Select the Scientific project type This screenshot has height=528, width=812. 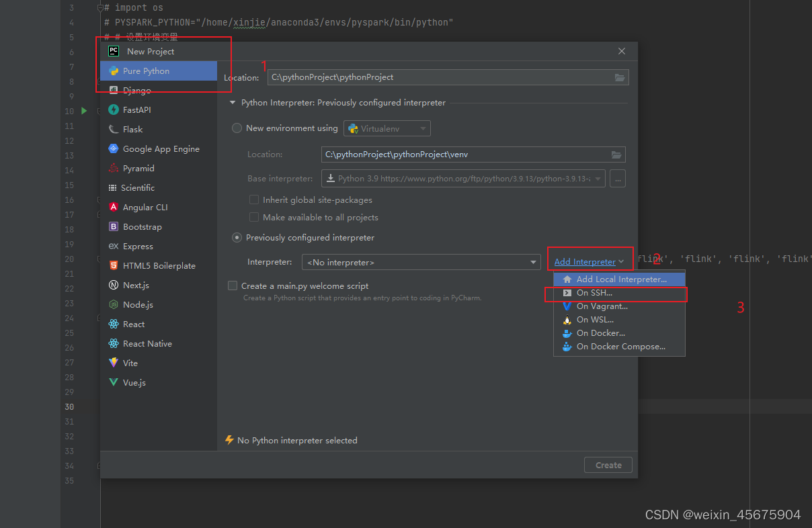145,187
